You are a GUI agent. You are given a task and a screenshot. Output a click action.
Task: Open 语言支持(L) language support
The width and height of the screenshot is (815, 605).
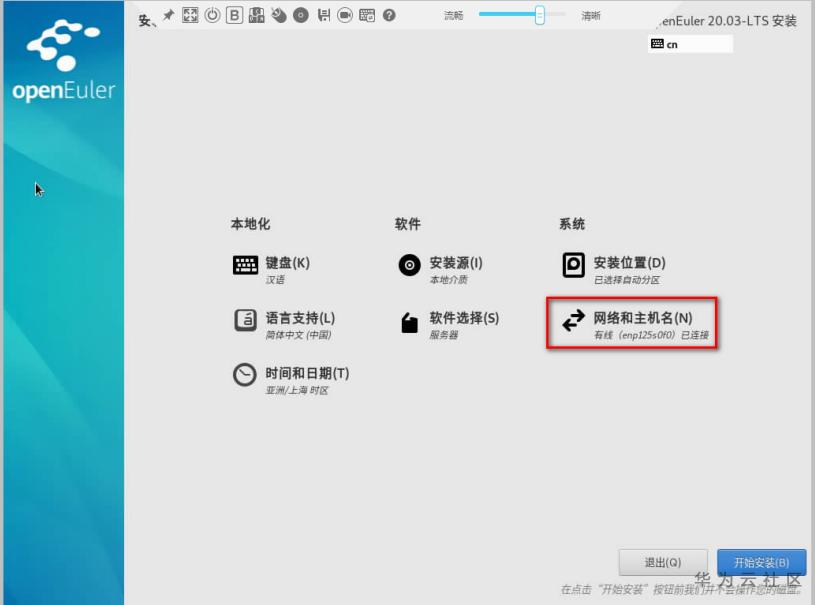pos(284,324)
